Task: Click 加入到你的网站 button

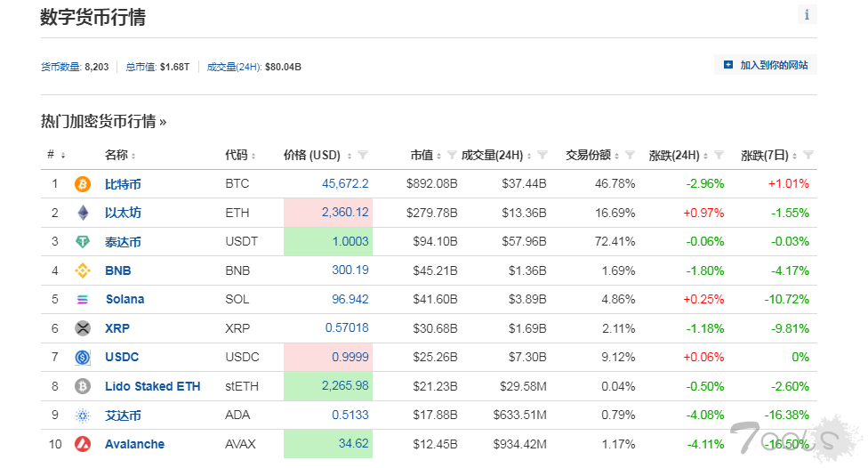Action: click(766, 65)
